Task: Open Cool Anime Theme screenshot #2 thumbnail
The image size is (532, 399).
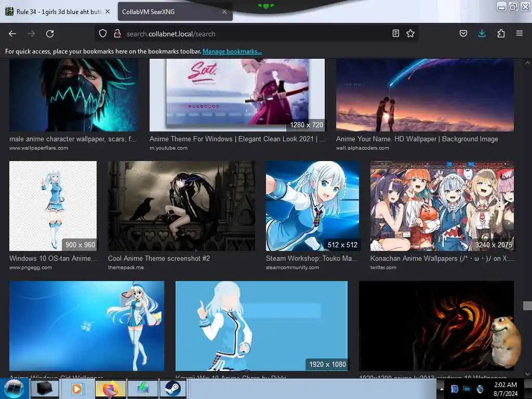Action: point(181,206)
